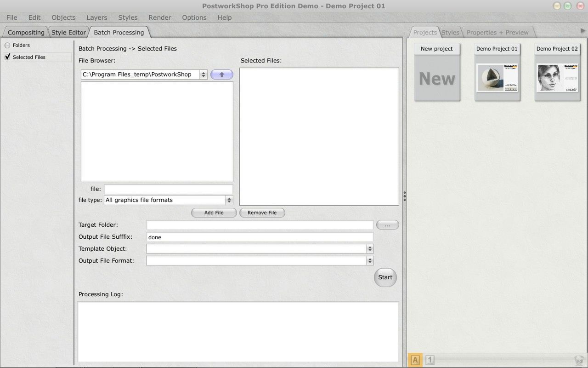Switch to the Compositing tab
Viewport: 588px width, 368px height.
[x=26, y=32]
